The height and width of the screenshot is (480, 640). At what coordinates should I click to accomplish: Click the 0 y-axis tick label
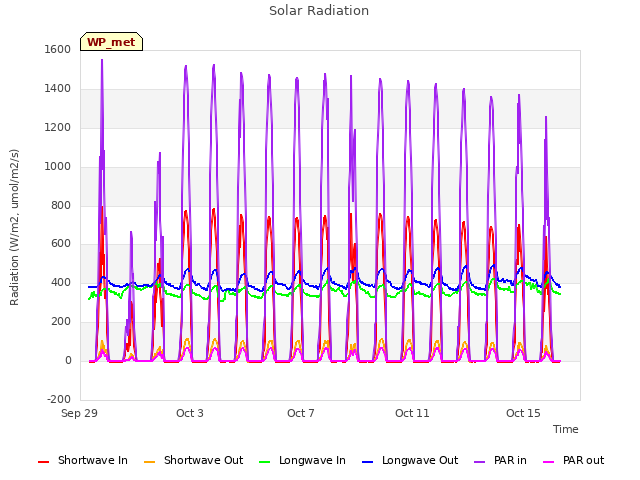coord(68,361)
